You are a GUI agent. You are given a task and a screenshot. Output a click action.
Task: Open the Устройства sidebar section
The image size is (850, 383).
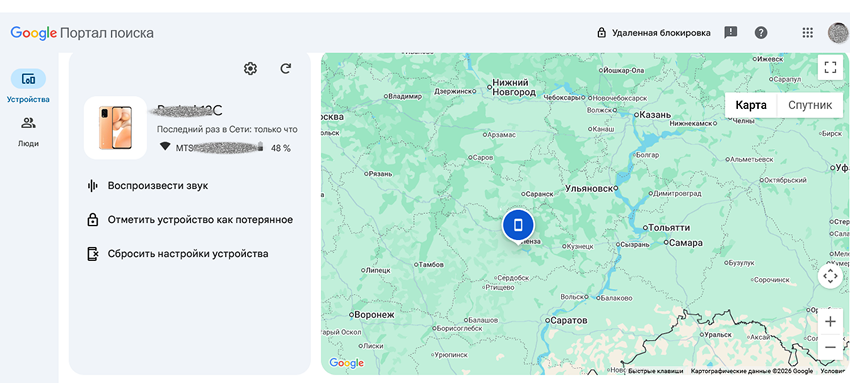point(28,86)
